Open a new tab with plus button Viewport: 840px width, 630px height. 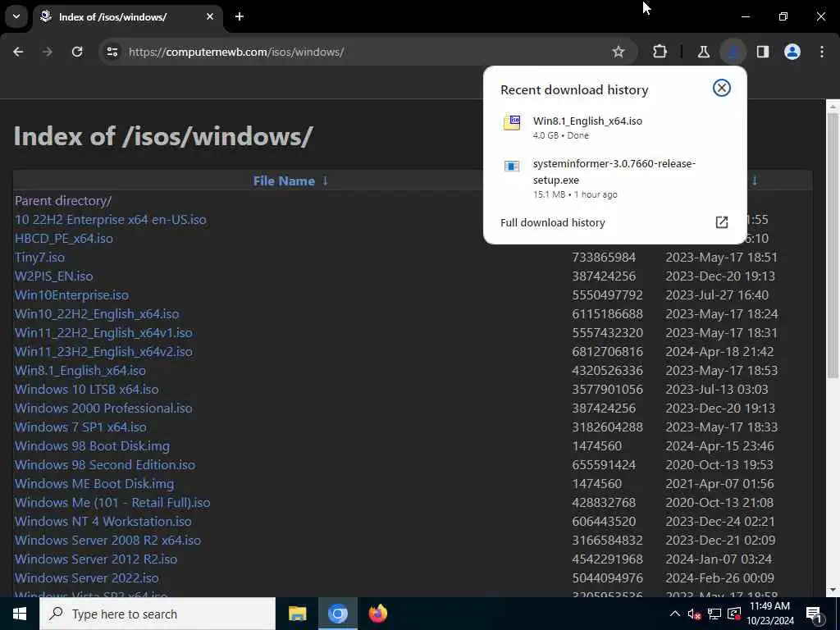240,16
